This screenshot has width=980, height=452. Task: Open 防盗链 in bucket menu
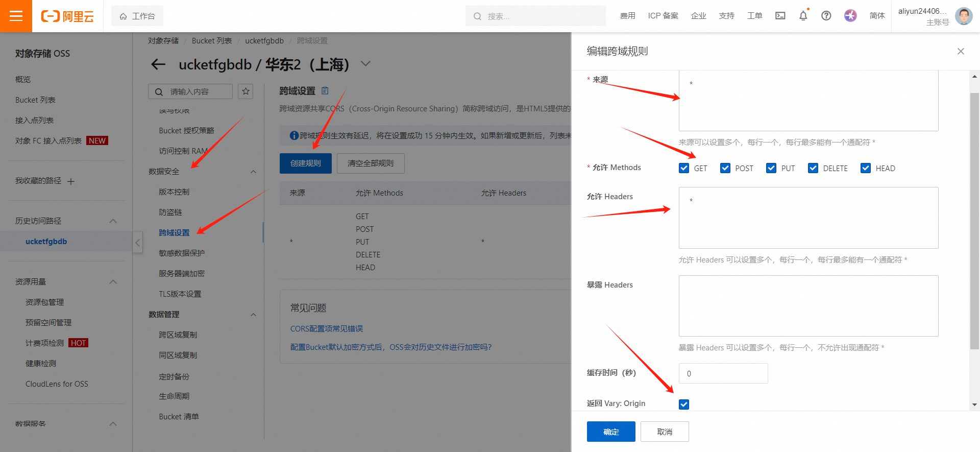[x=170, y=212]
